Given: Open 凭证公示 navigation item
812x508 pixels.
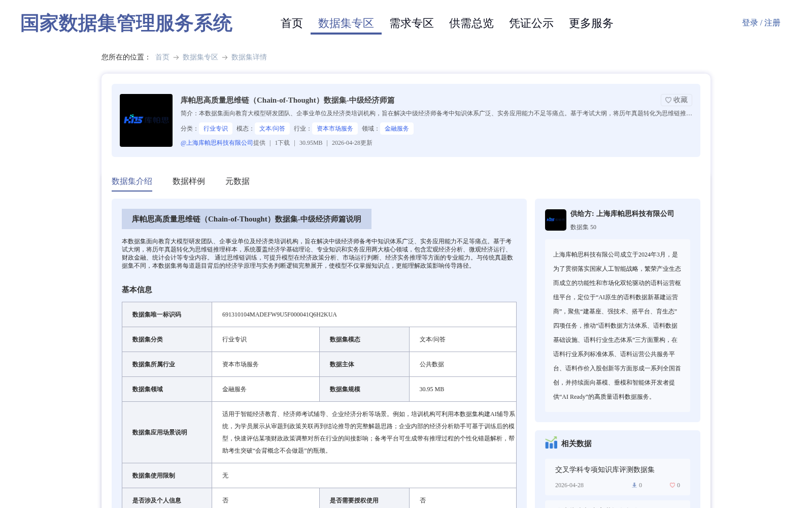Looking at the screenshot, I should 531,23.
